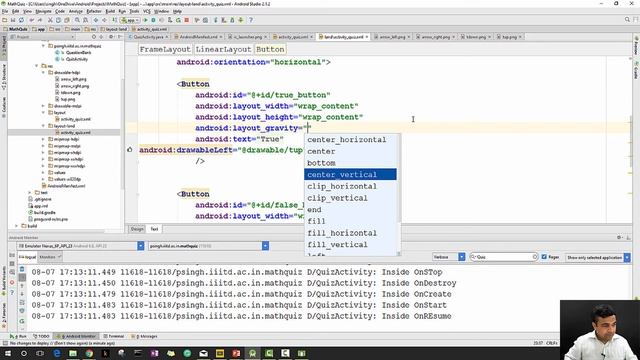Click the Help question mark toolbar icon
Image resolution: width=640 pixels, height=360 pixels.
(251, 20)
